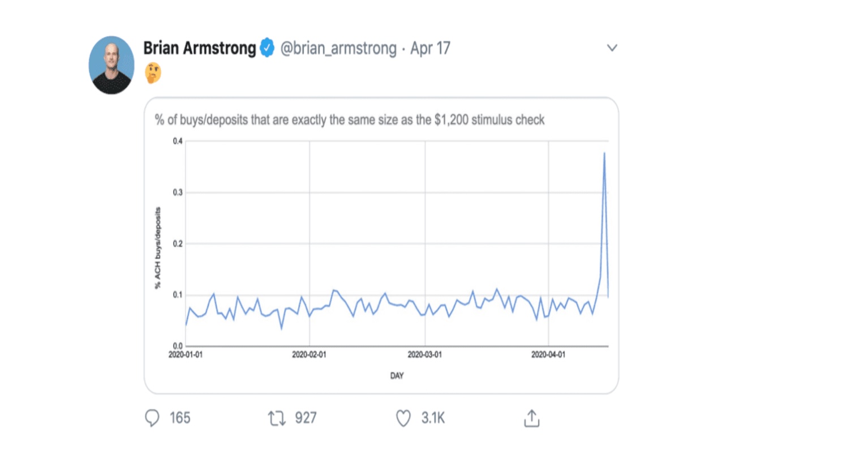Click the 2020-04-01 x-axis label
The image size is (868, 471).
(x=548, y=355)
